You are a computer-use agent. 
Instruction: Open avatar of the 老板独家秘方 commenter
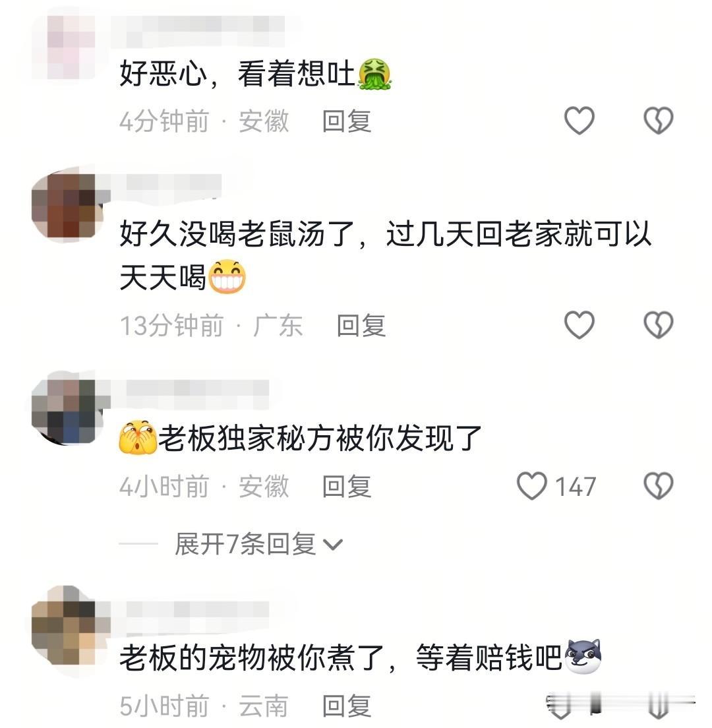point(68,410)
